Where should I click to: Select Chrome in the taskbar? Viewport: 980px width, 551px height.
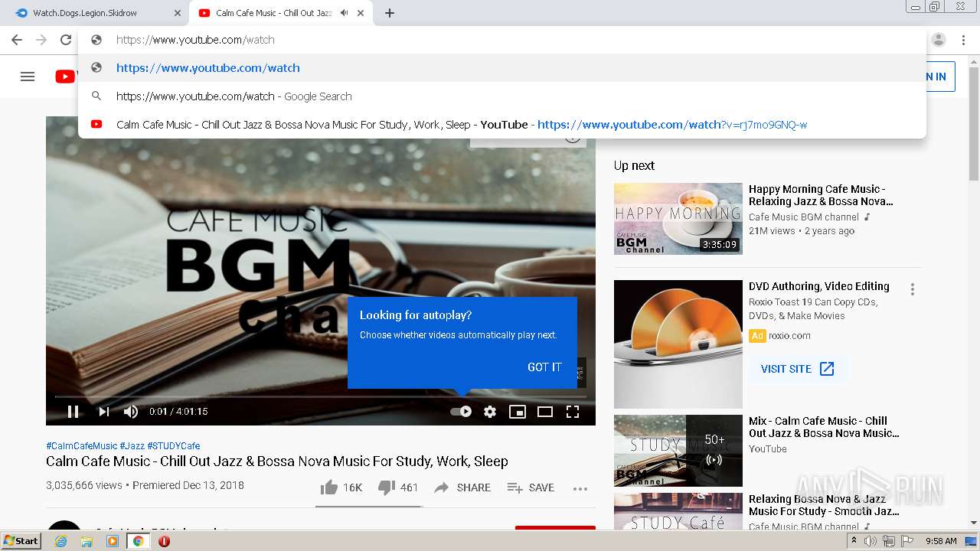tap(138, 541)
